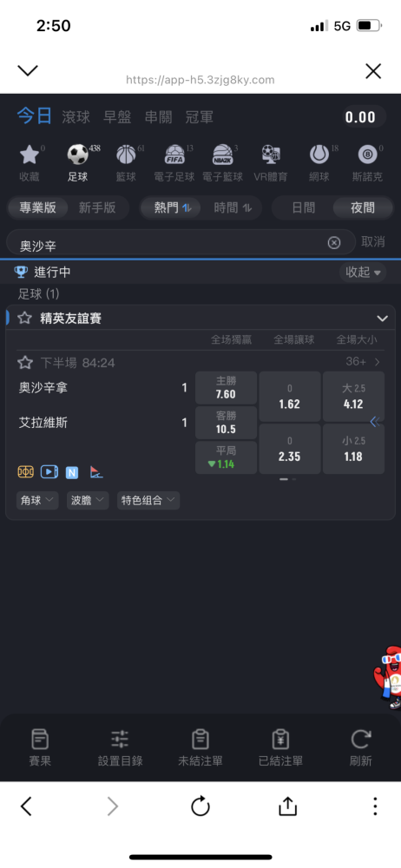
Task: Expand the 角球 corners dropdown
Action: [x=37, y=501]
